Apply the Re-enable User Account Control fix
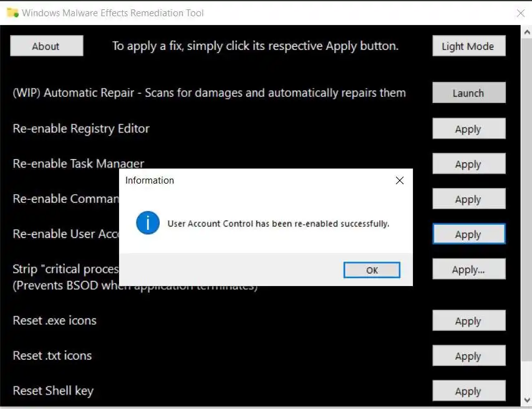Image resolution: width=532 pixels, height=409 pixels. (469, 234)
